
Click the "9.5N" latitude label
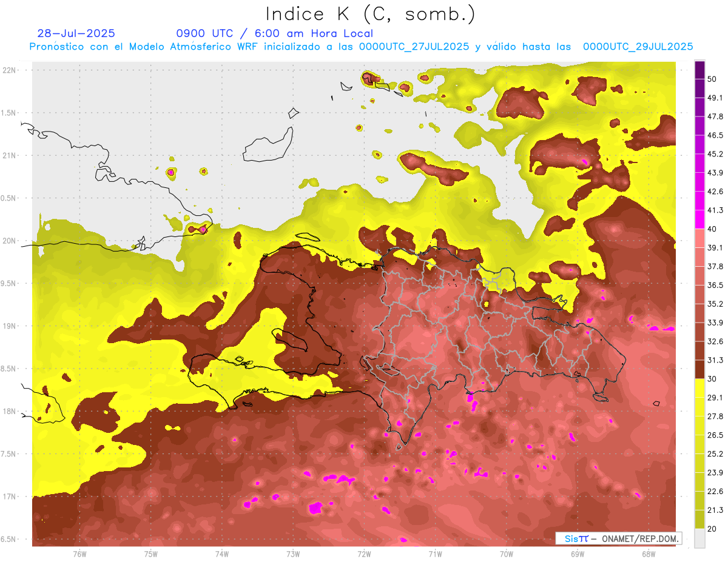pyautogui.click(x=8, y=283)
